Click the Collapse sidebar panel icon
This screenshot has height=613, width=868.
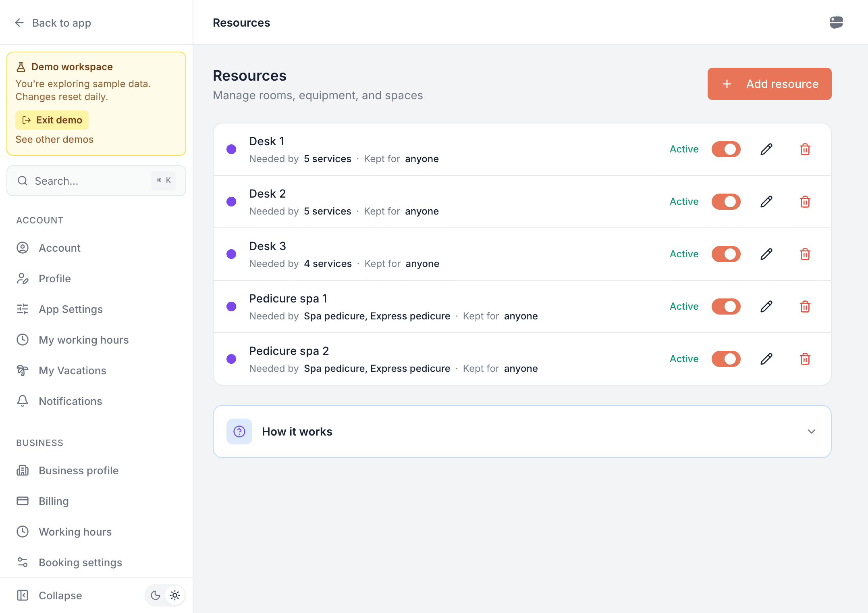23,595
